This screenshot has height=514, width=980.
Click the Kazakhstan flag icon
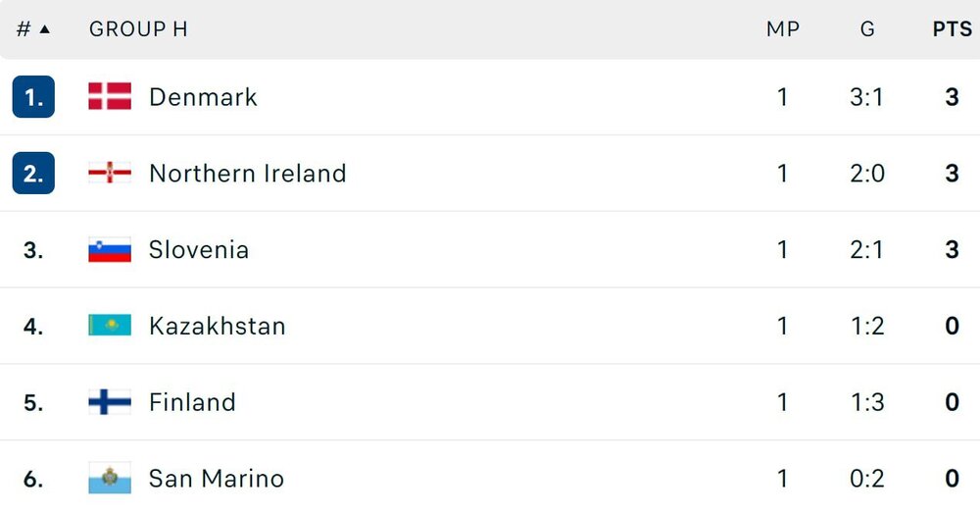click(x=109, y=326)
